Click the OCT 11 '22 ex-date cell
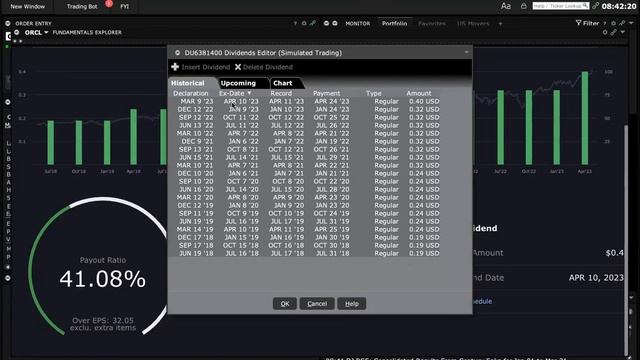 click(241, 117)
